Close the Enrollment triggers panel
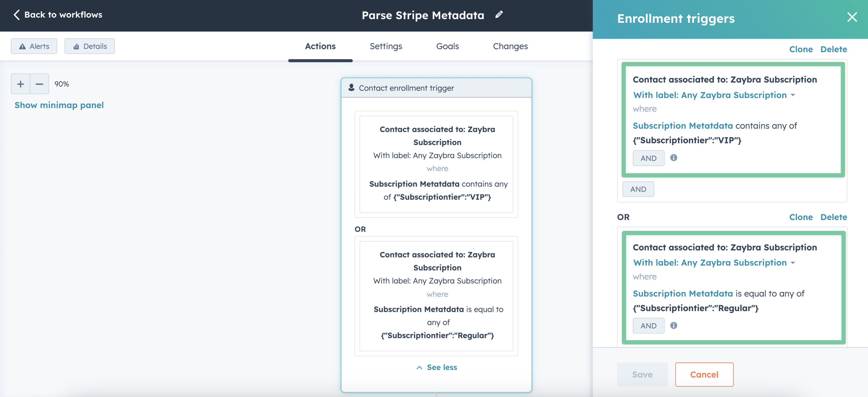868x397 pixels. tap(852, 17)
